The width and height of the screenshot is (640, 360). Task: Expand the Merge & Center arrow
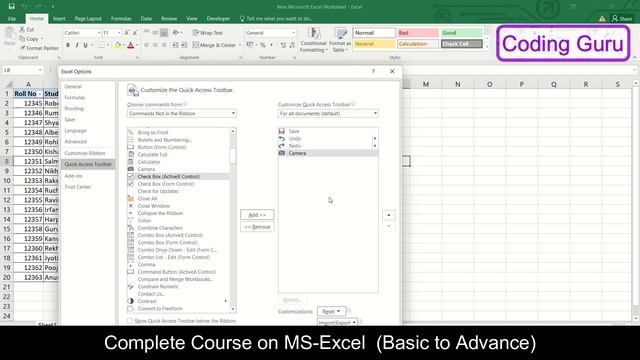(240, 45)
